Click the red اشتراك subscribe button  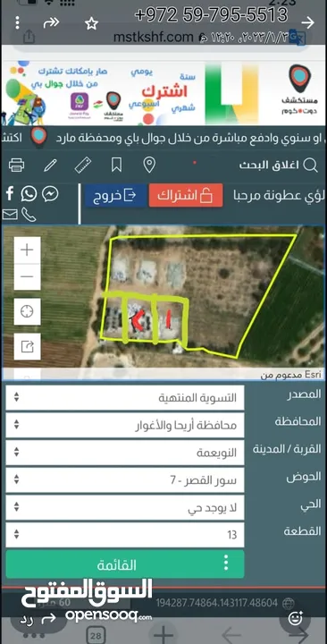coord(186,195)
